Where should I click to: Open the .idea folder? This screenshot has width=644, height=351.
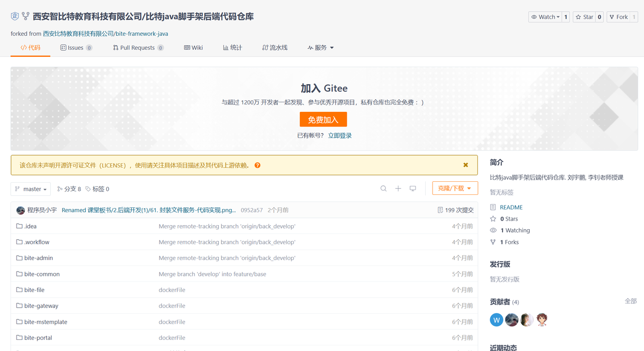click(x=30, y=226)
